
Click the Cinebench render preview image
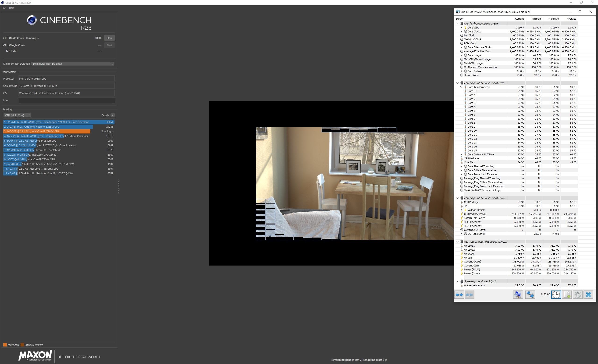(331, 183)
